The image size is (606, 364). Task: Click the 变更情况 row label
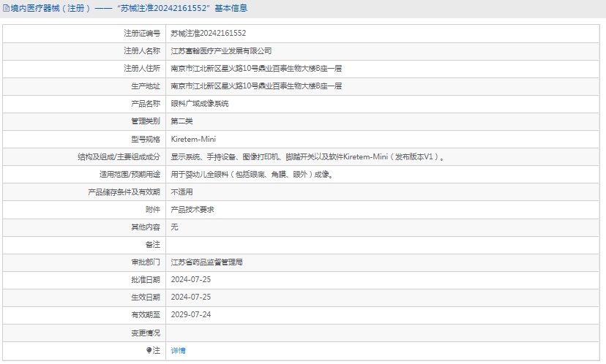[x=145, y=333]
